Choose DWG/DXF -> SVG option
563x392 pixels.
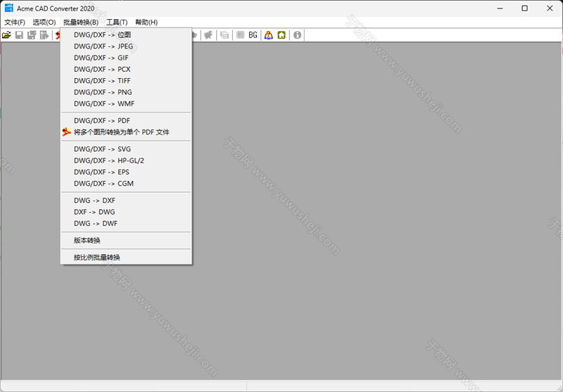pos(102,149)
